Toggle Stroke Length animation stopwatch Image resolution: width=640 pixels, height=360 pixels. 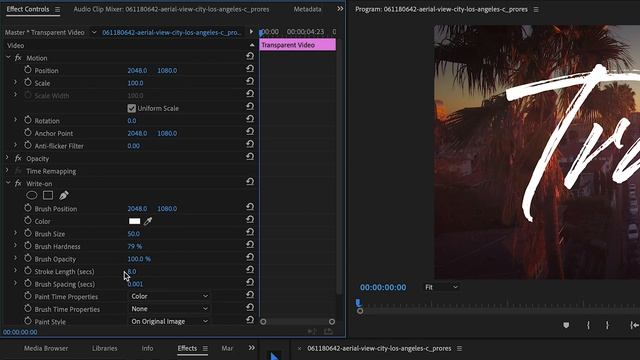click(28, 271)
